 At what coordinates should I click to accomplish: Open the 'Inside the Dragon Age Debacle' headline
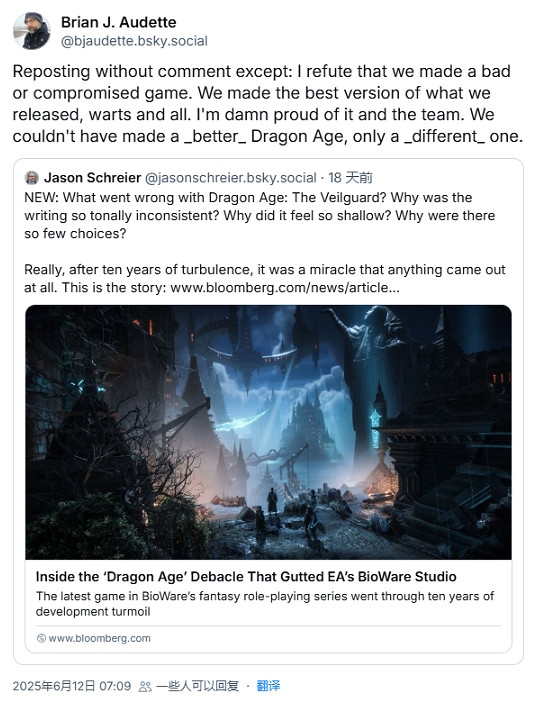pos(246,577)
